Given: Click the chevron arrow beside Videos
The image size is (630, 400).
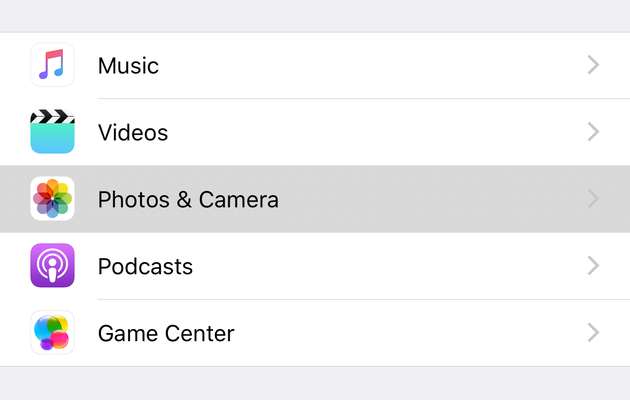Looking at the screenshot, I should [x=593, y=132].
